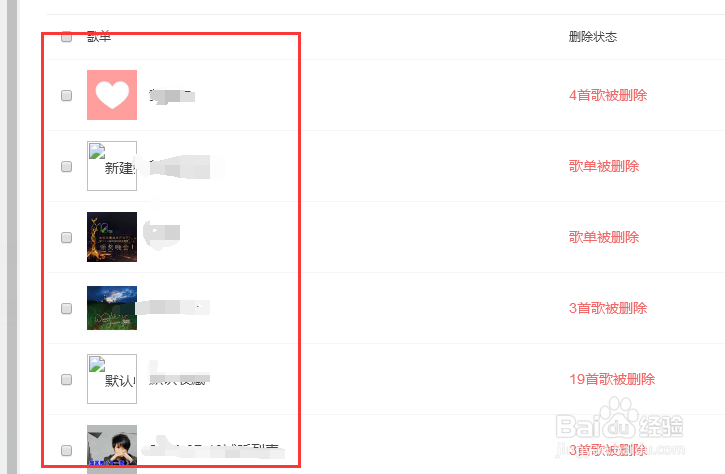Click the 4首歌被删除 status link
The width and height of the screenshot is (725, 474).
tap(608, 95)
